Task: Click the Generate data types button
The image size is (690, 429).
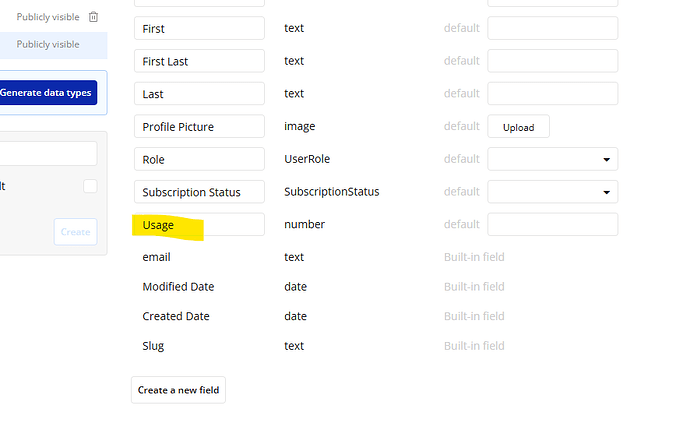Action: coord(47,93)
